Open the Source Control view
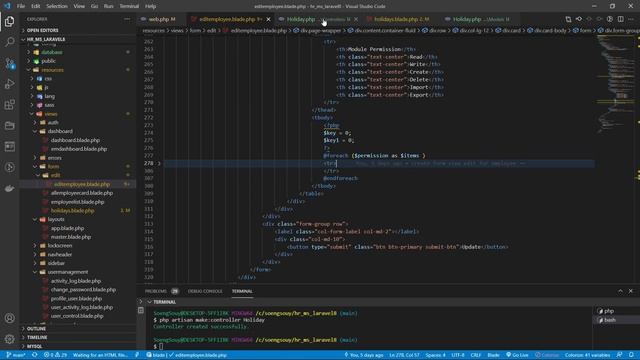Screen dimensions: 640x360 coord(9,63)
